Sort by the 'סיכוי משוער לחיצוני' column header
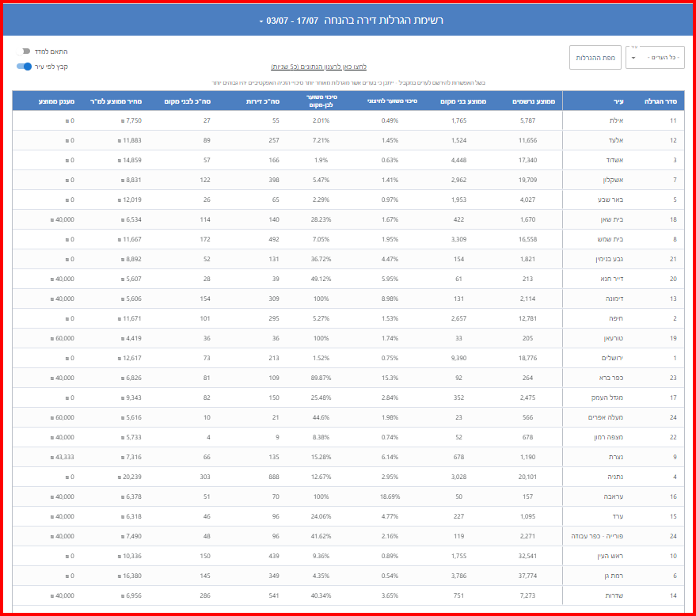This screenshot has width=696, height=616. point(392,101)
